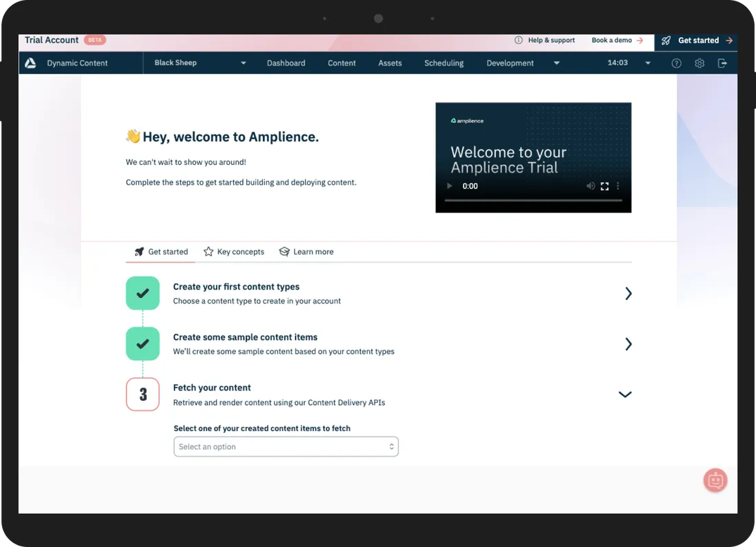Click Help & support link
This screenshot has height=547, width=756.
point(551,41)
